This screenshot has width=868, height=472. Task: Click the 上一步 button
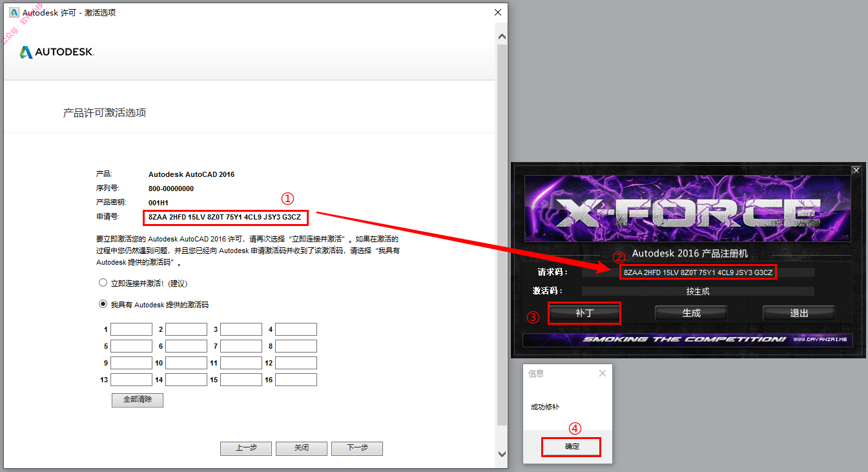[246, 448]
